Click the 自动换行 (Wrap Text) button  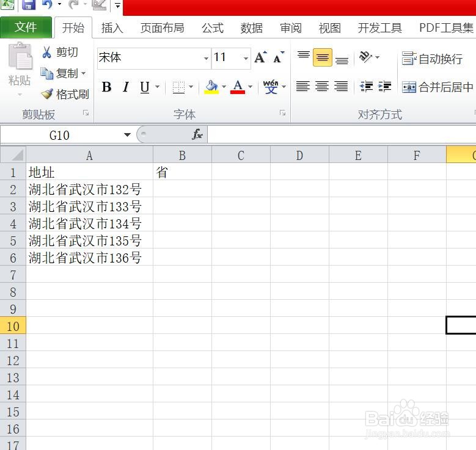coord(432,59)
